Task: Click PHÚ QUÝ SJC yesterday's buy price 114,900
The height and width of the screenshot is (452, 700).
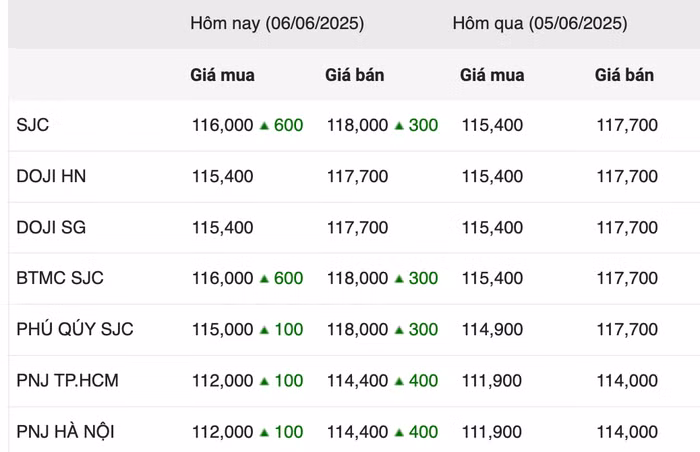Action: [x=492, y=330]
